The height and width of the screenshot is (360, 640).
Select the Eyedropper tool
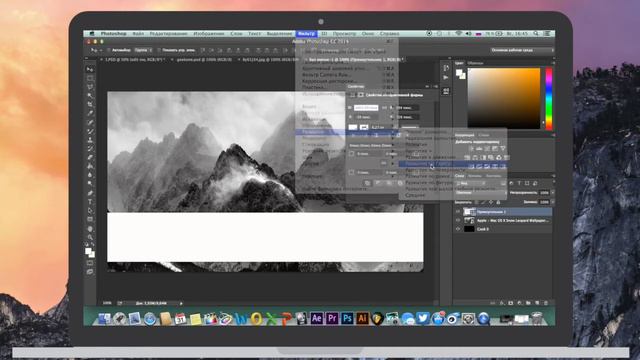pyautogui.click(x=90, y=113)
